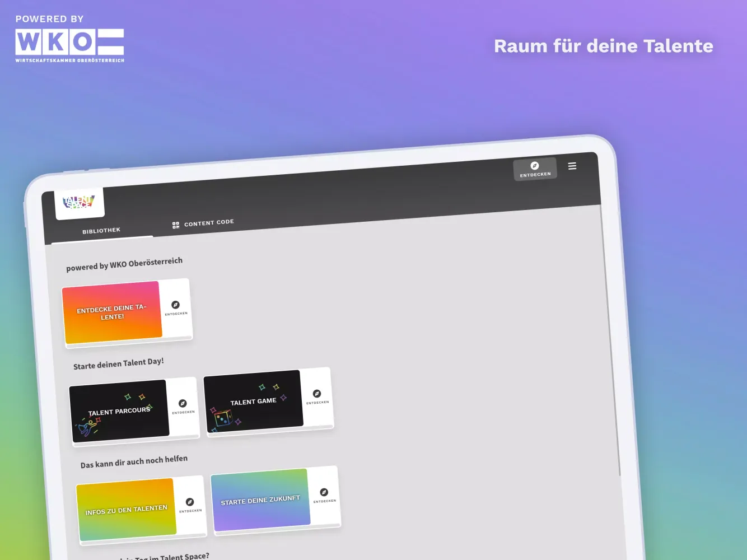Switch to the Bibliothek tab
This screenshot has width=747, height=560.
(101, 231)
